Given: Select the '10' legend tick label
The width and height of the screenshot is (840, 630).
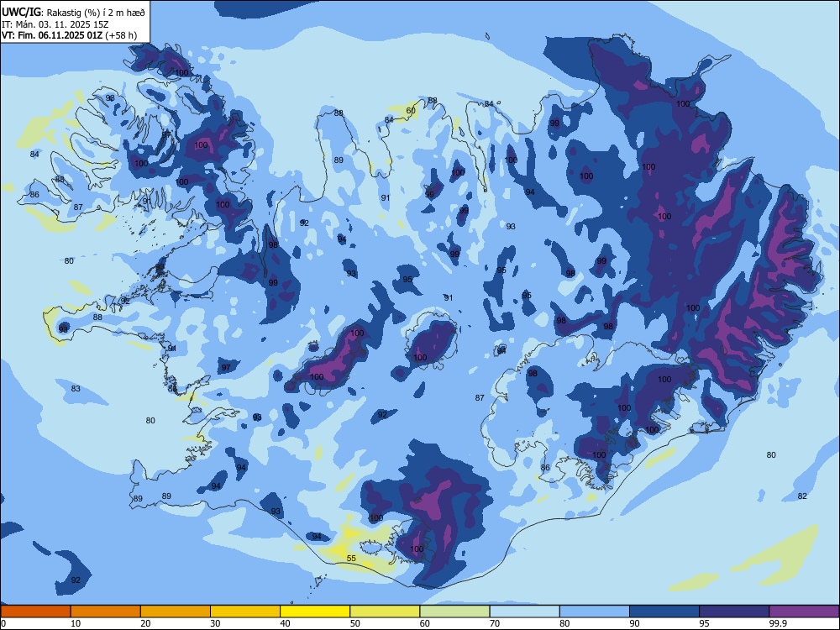Looking at the screenshot, I should click(76, 623).
